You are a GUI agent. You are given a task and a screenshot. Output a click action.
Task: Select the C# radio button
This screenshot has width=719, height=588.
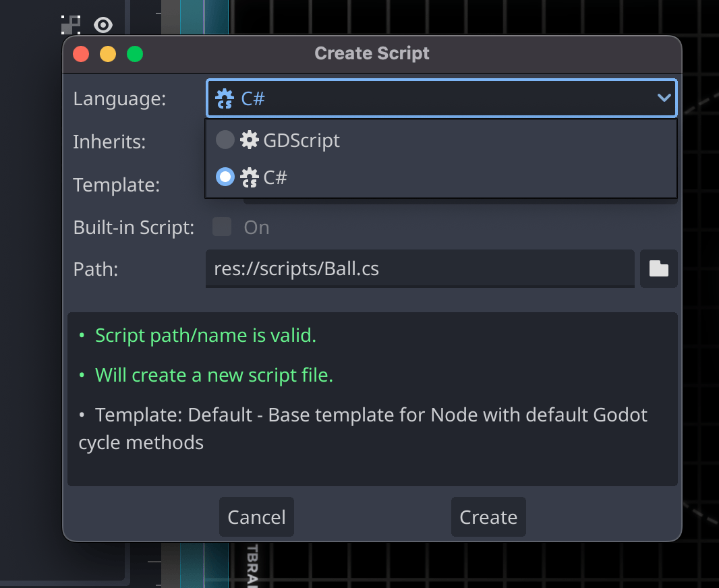pos(225,177)
